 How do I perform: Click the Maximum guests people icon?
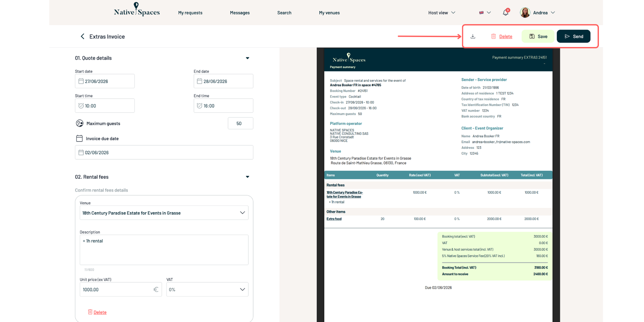(80, 123)
